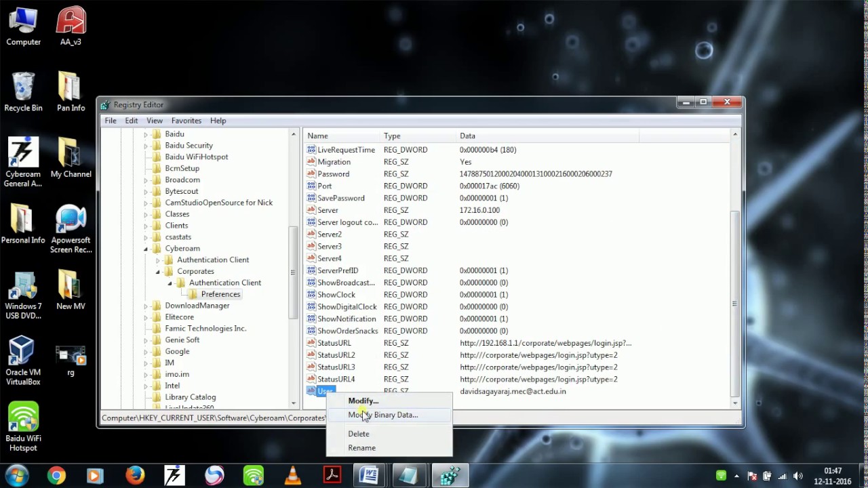Open the AA_v3 desktop shortcut

pos(71,27)
